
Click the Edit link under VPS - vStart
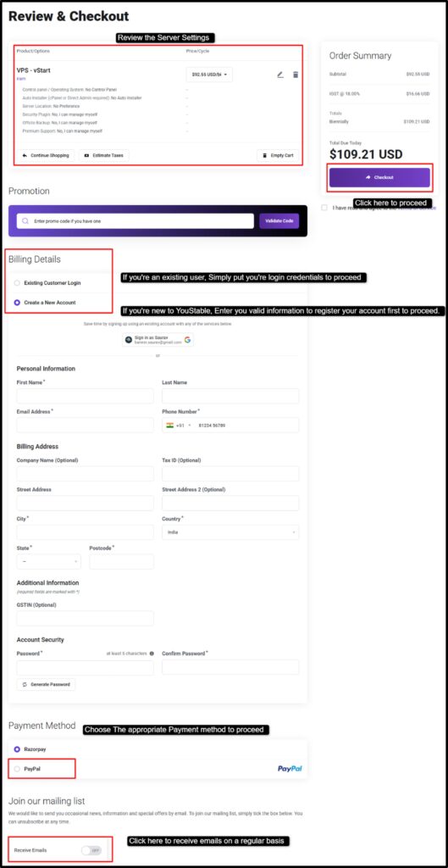tap(19, 79)
